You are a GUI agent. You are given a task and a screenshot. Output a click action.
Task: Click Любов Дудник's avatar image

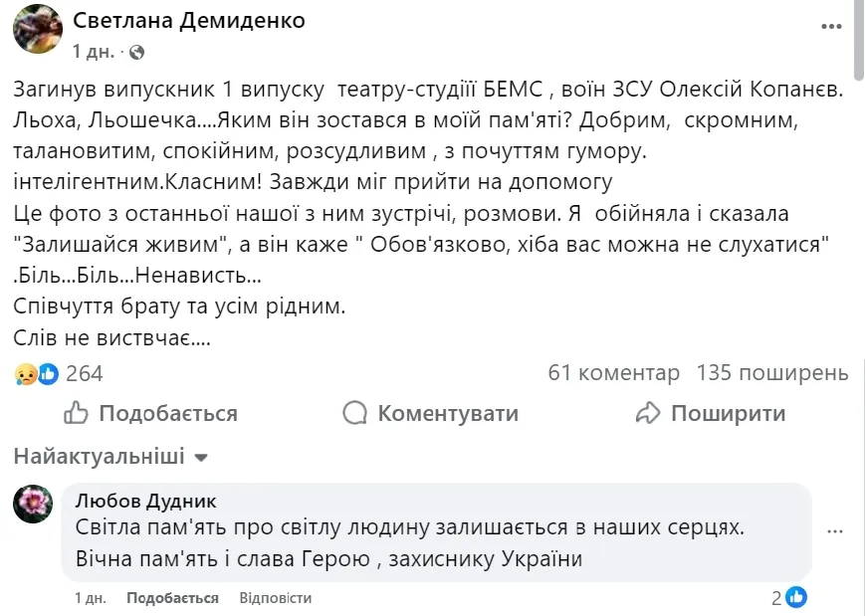click(33, 506)
